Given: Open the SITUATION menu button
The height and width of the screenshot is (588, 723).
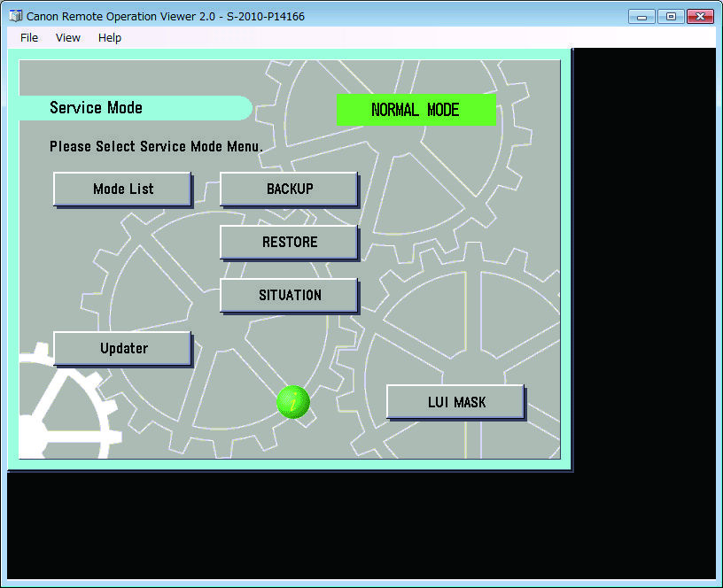Looking at the screenshot, I should (x=290, y=296).
